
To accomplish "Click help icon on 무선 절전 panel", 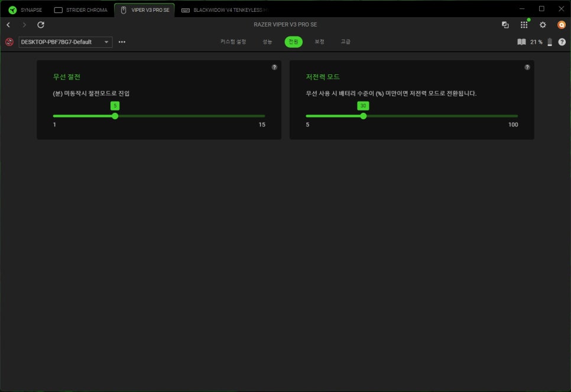I will click(x=274, y=67).
